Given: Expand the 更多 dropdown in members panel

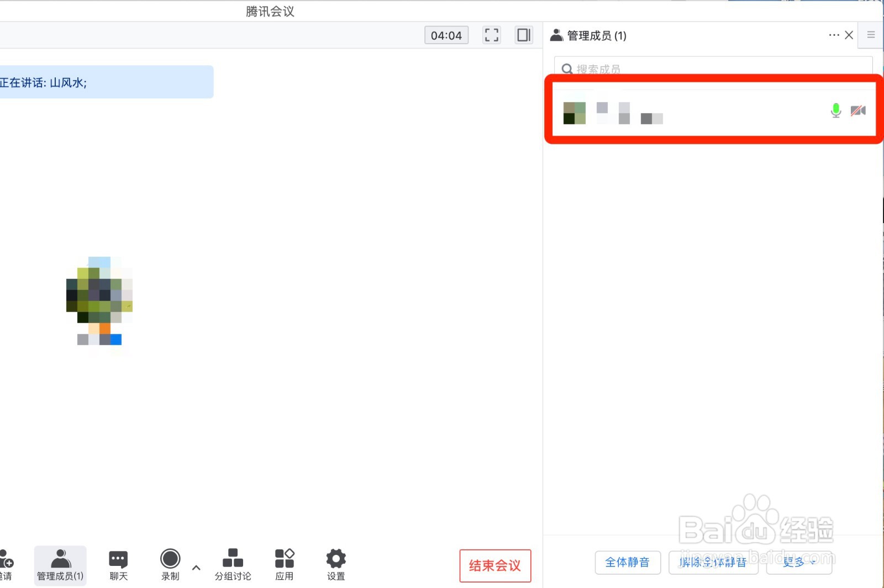Looking at the screenshot, I should (799, 563).
